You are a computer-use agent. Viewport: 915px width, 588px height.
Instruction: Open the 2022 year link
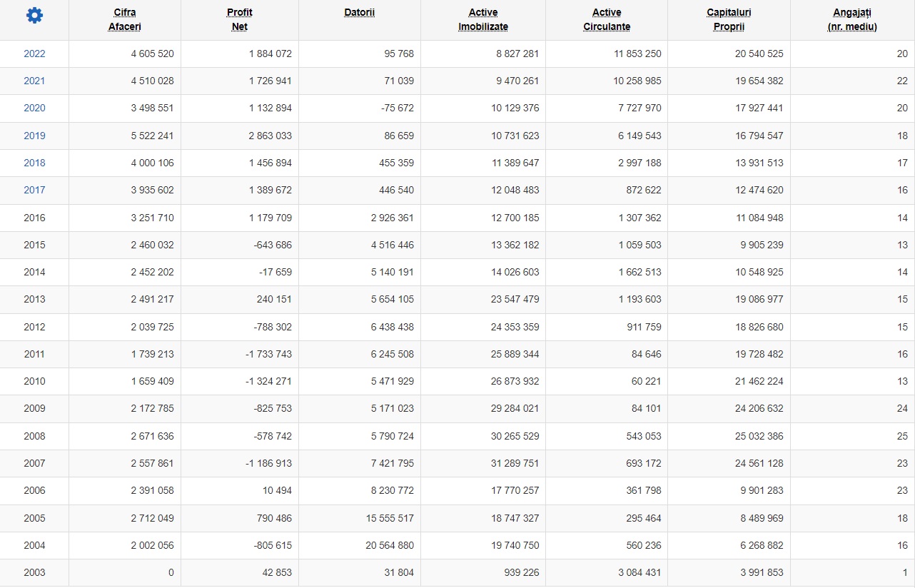(34, 54)
